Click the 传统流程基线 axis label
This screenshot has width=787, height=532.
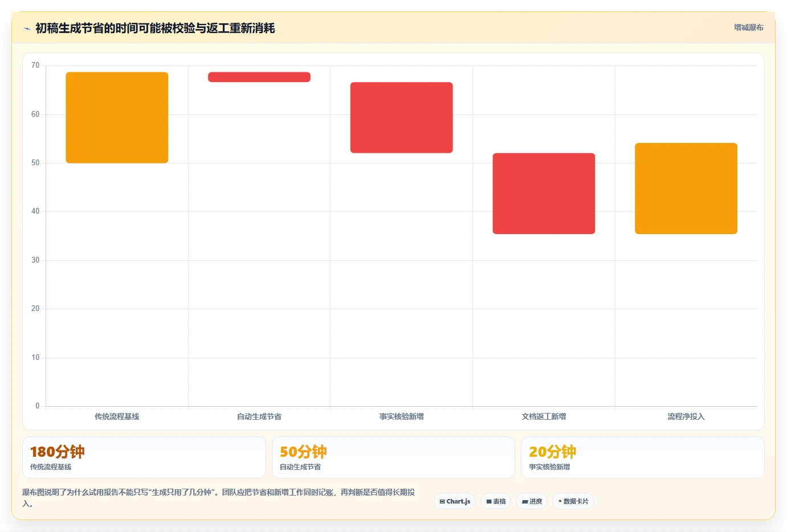117,416
